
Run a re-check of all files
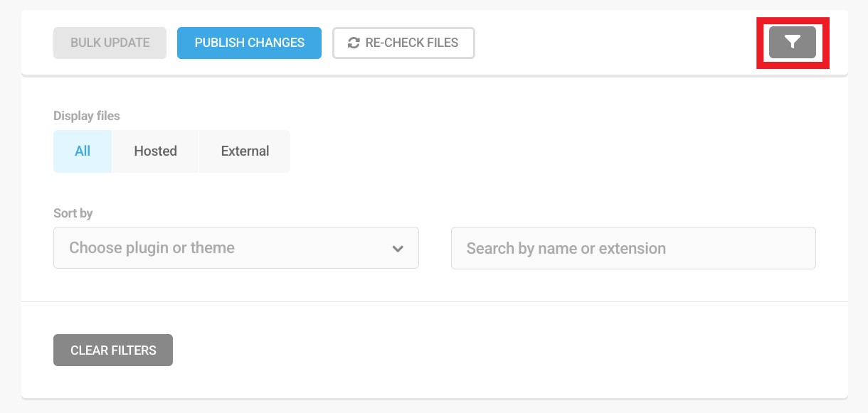pyautogui.click(x=403, y=43)
